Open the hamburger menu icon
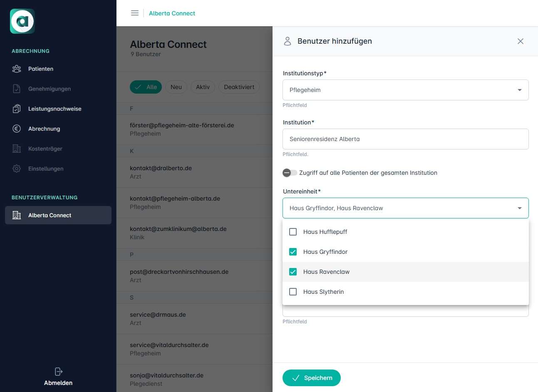Viewport: 538px width, 392px height. 135,13
